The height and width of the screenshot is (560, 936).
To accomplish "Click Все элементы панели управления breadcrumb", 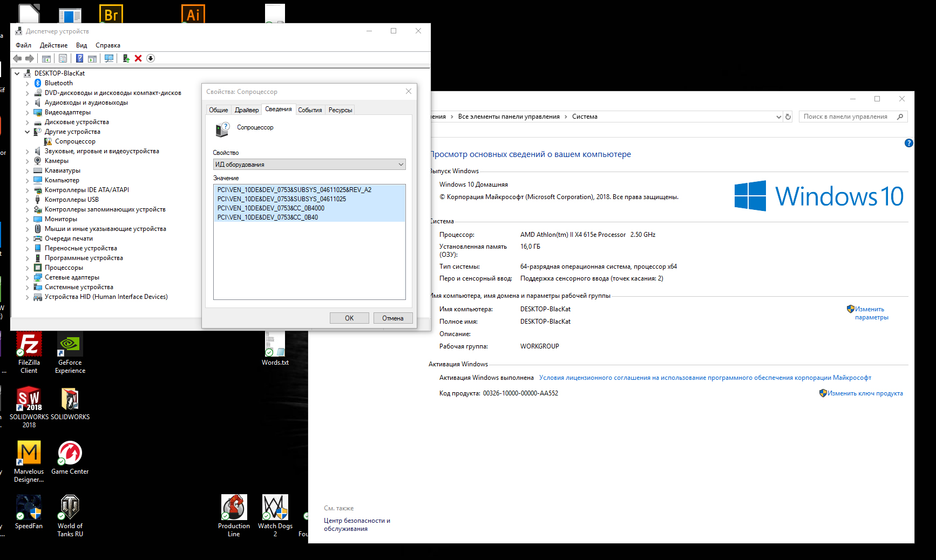I will 508,117.
